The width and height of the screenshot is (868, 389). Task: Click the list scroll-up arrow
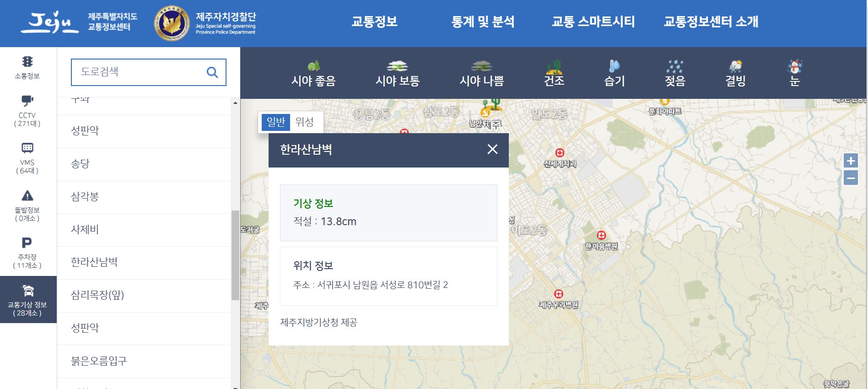pyautogui.click(x=235, y=103)
